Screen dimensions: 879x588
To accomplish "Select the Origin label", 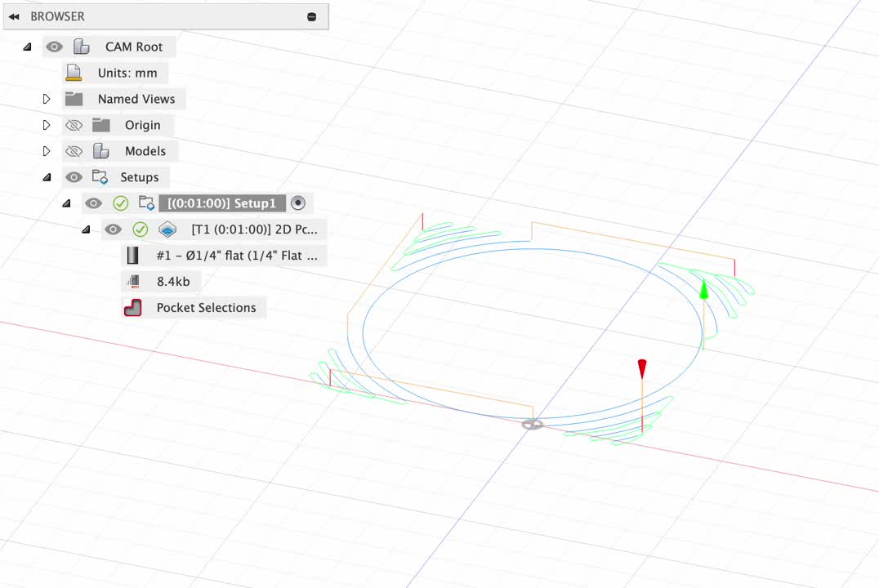I will 142,125.
